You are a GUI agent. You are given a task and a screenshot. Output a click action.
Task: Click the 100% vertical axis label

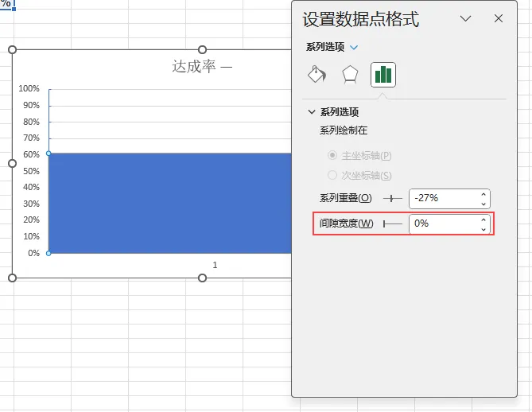tap(29, 88)
